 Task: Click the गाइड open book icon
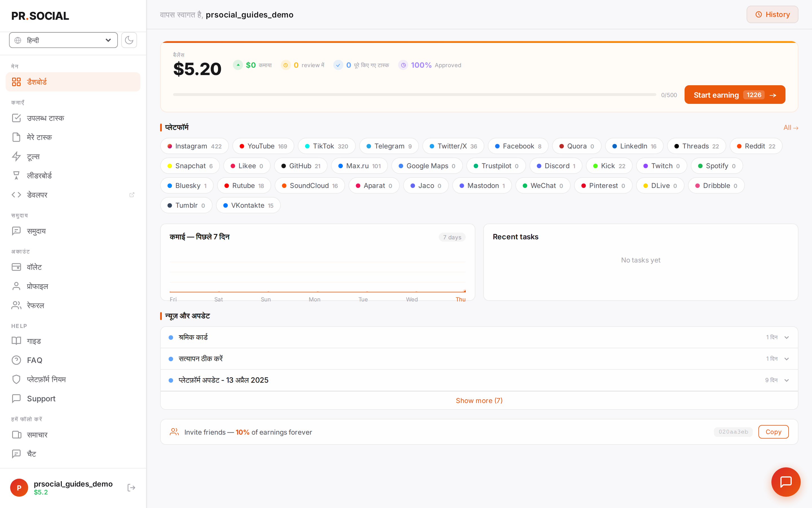[x=16, y=341]
